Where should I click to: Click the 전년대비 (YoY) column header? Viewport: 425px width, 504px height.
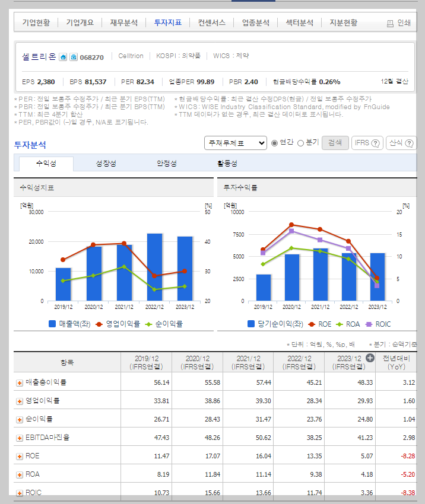point(397,362)
